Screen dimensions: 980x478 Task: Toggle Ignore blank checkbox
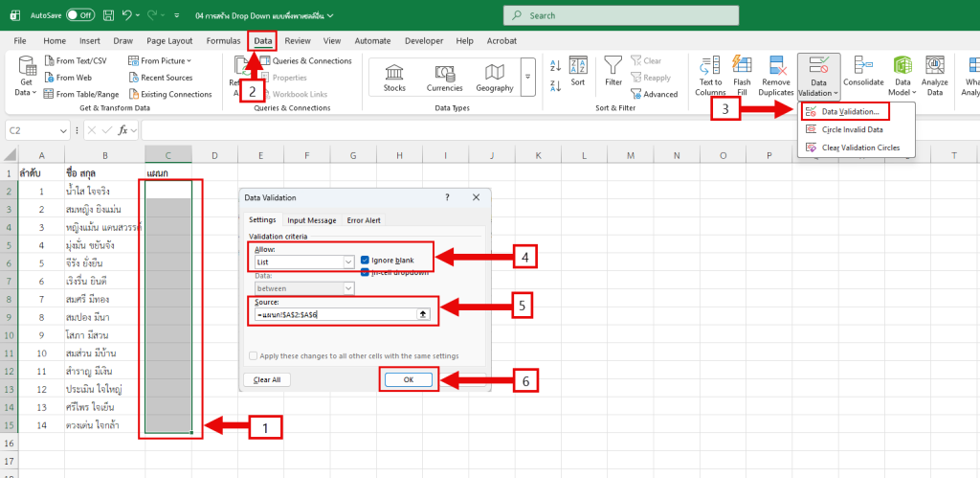(x=365, y=260)
